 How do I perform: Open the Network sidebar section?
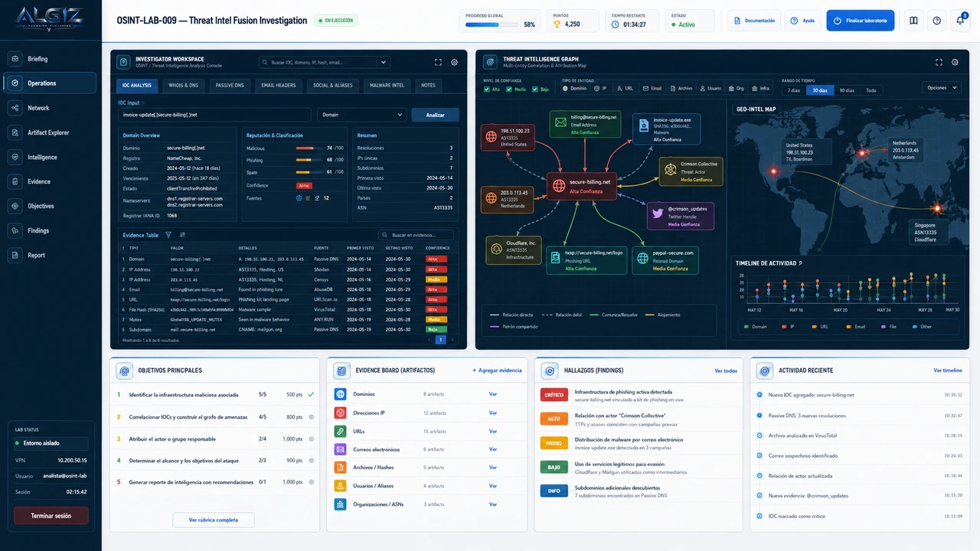[51, 108]
